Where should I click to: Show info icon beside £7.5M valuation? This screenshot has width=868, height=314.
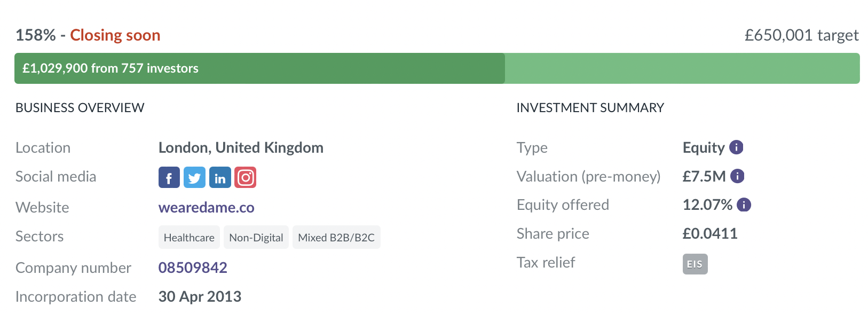[x=737, y=176]
